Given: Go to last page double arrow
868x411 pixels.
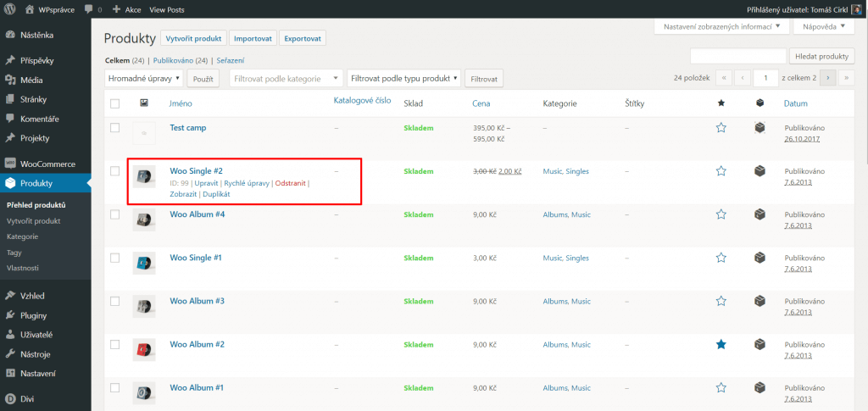Looking at the screenshot, I should click(x=846, y=79).
